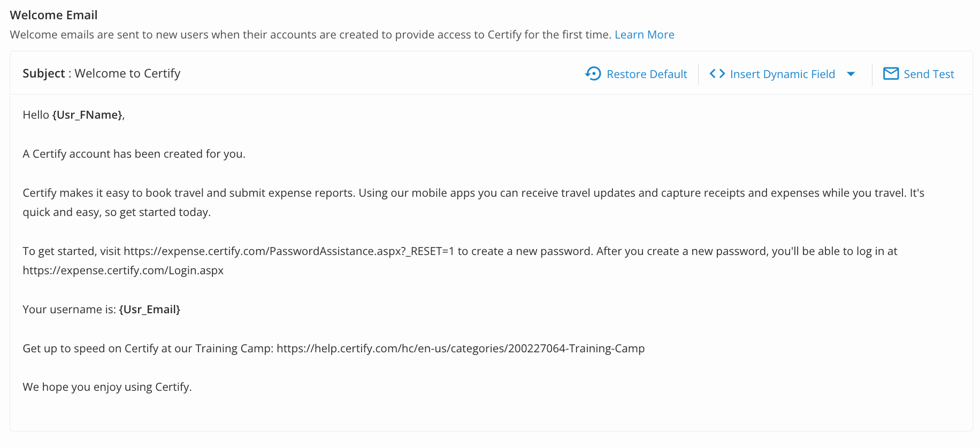Click the expense.certify.com/Login.aspx URL text
Screen dimensions: 980x448
123,271
